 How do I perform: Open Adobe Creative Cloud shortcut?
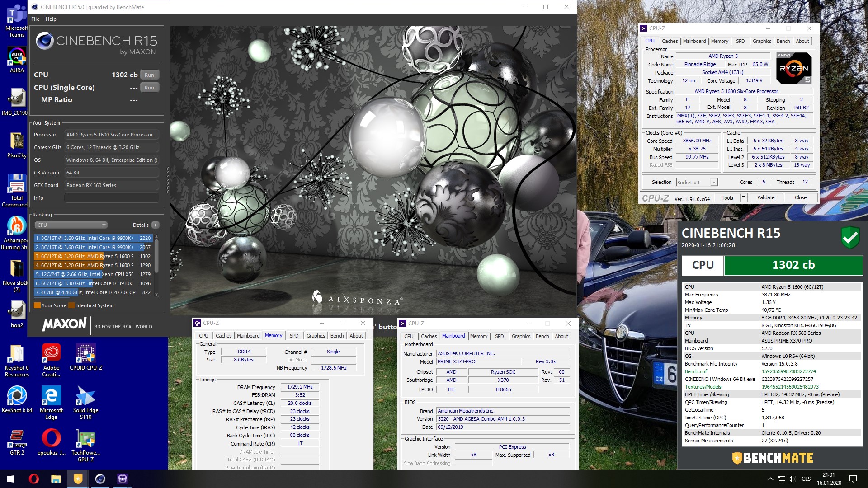51,361
